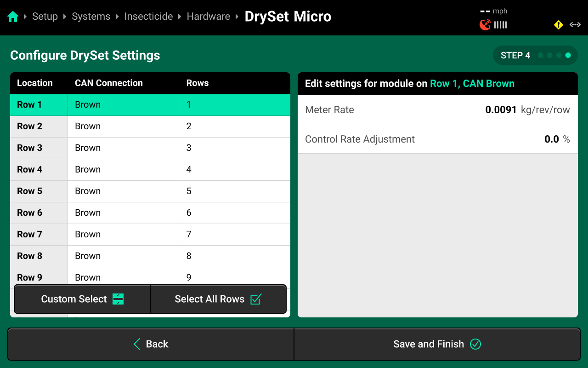Click the Control Rate Adjustment label
Viewport: 588px width, 368px height.
(x=360, y=139)
